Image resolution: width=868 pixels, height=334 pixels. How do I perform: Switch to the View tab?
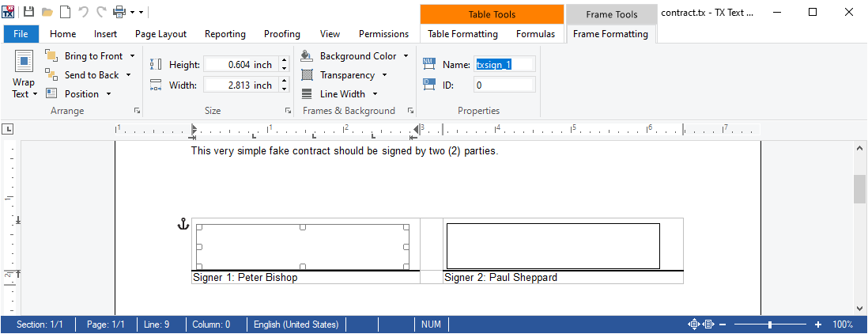point(330,34)
